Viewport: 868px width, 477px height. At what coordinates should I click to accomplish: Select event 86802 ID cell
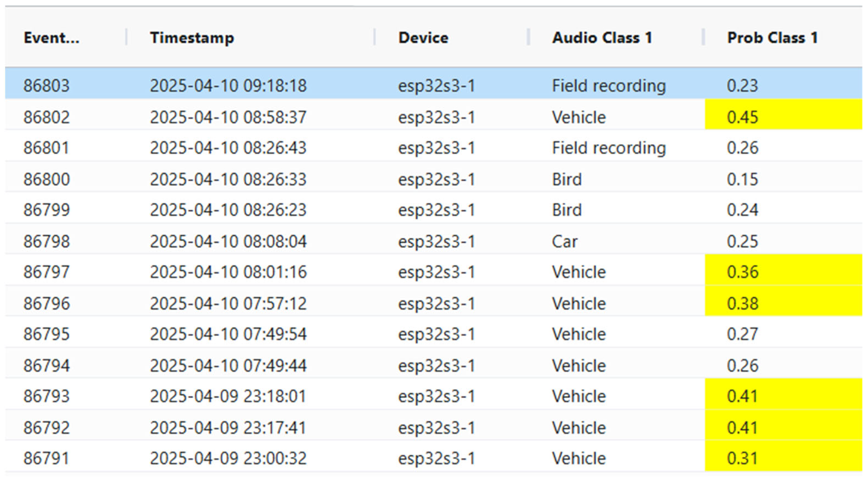point(46,117)
